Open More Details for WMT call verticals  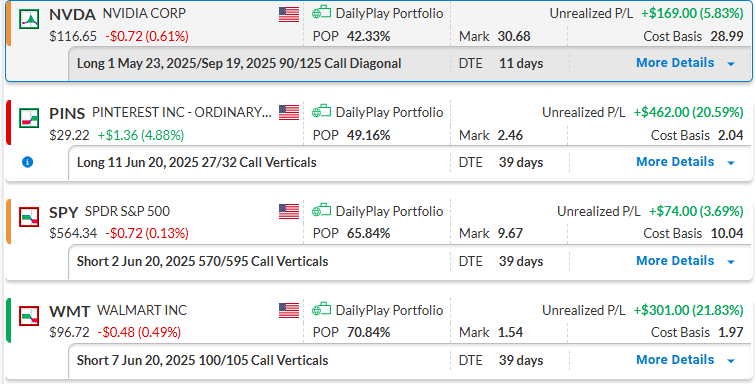click(675, 360)
